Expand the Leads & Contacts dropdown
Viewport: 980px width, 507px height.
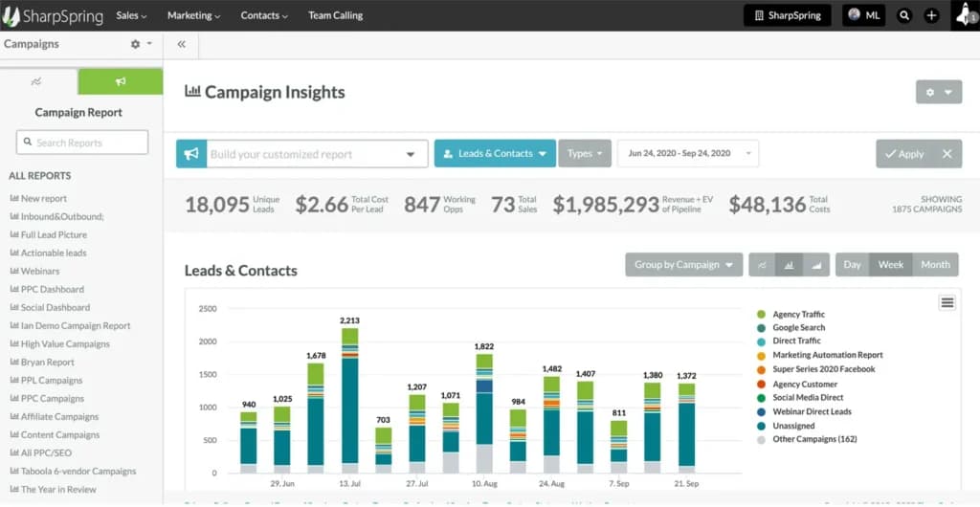(x=495, y=154)
